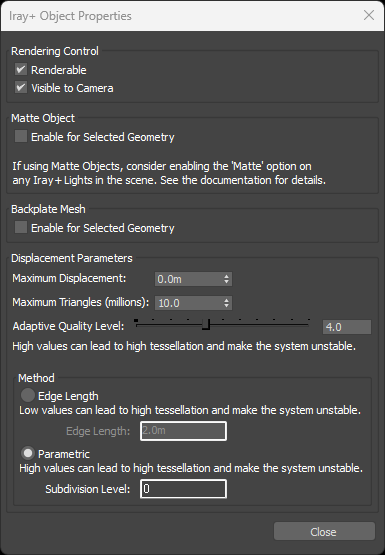Decrease Maximum Displacement with the down arrow

(226, 282)
